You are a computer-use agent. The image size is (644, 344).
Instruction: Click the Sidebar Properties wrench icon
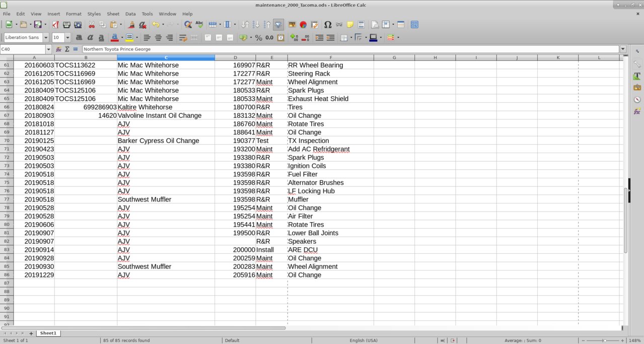point(637,64)
